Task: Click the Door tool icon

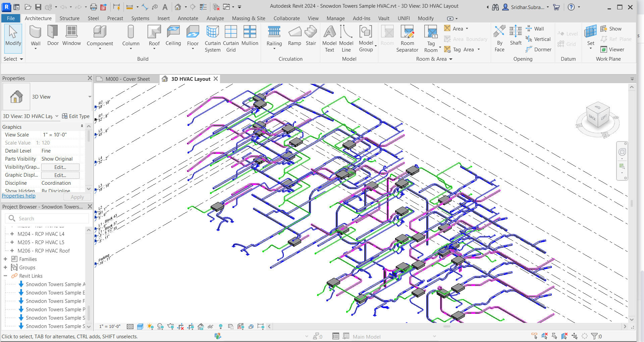Action: pos(53,36)
